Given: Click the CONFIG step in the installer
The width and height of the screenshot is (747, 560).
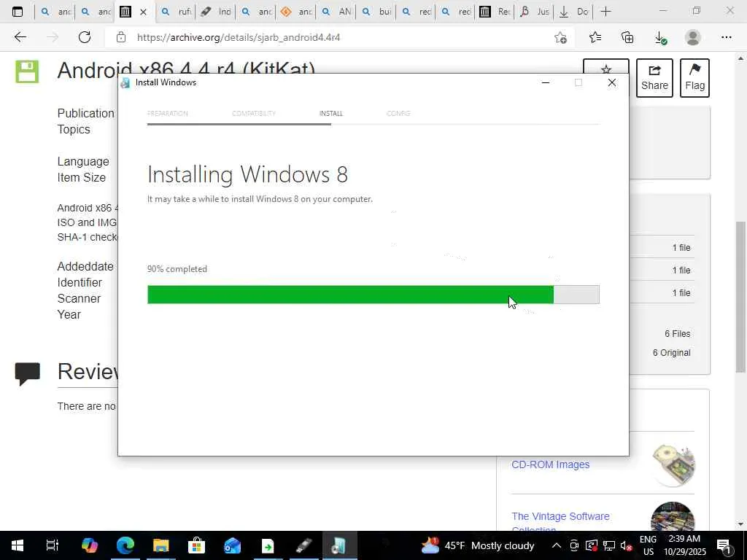Looking at the screenshot, I should point(398,113).
